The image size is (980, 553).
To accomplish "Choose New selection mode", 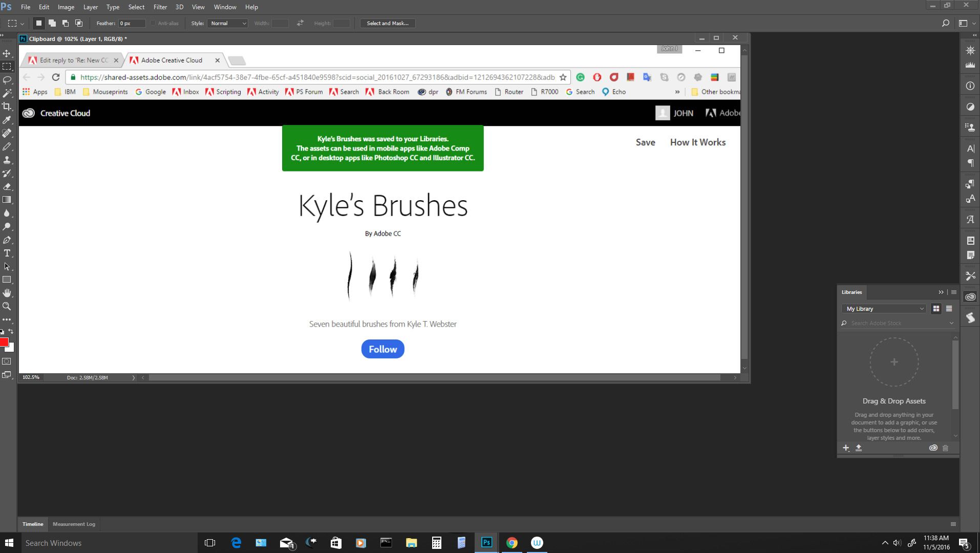I will 38,23.
